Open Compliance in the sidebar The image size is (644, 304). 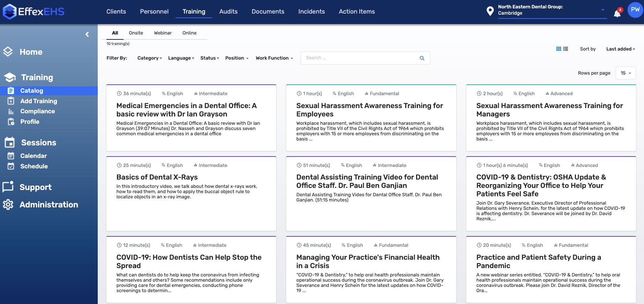37,111
